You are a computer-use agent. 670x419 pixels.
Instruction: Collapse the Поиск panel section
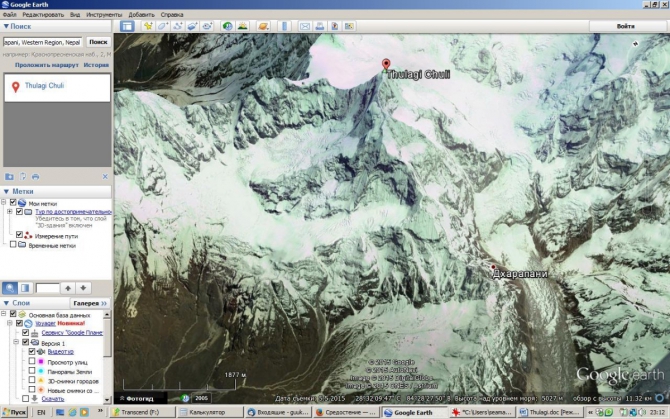pos(6,27)
